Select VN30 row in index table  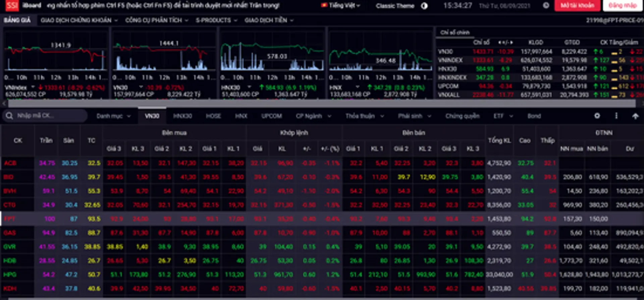click(540, 52)
